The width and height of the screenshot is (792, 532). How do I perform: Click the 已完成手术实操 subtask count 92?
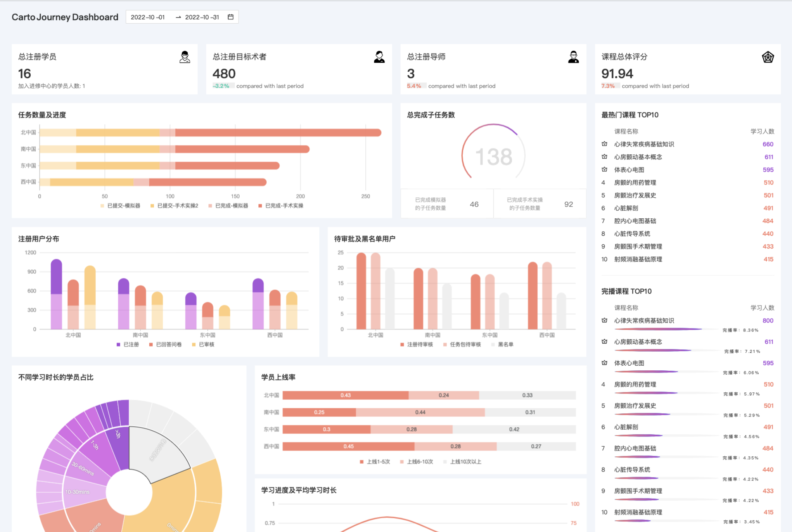click(568, 204)
